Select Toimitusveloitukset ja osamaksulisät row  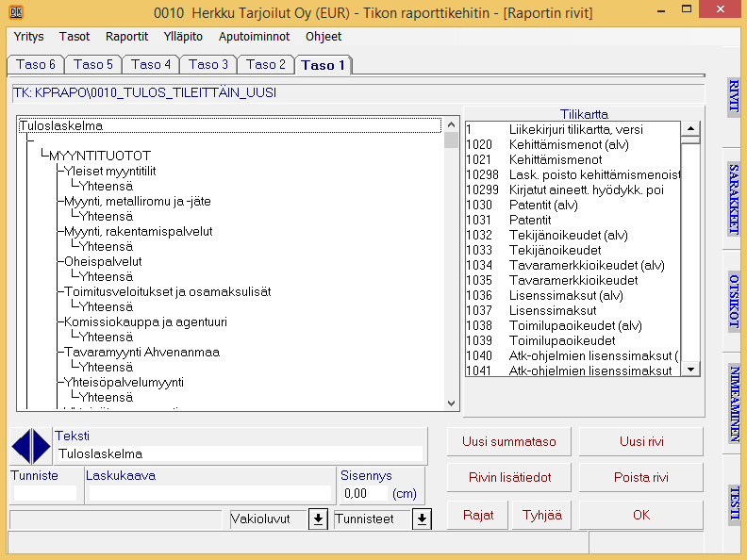(167, 291)
